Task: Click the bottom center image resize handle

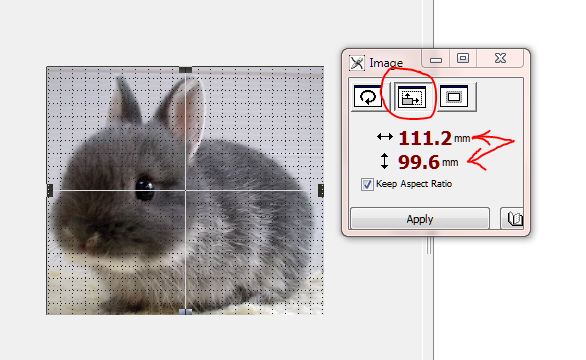Action: (x=185, y=311)
